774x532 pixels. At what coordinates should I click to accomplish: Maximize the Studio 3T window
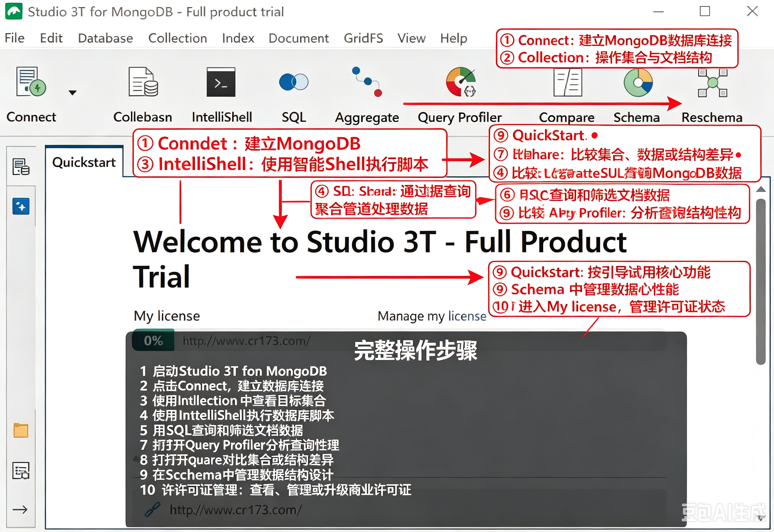point(705,11)
